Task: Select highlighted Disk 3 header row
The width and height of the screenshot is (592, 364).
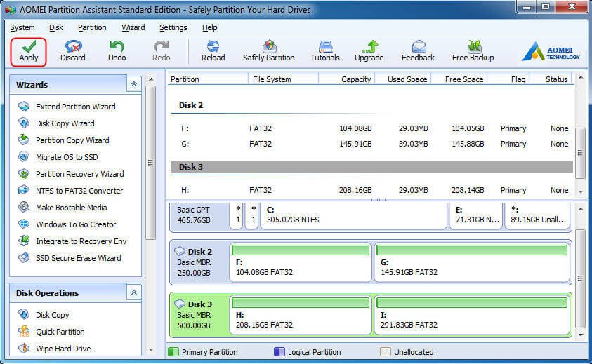Action: 372,167
